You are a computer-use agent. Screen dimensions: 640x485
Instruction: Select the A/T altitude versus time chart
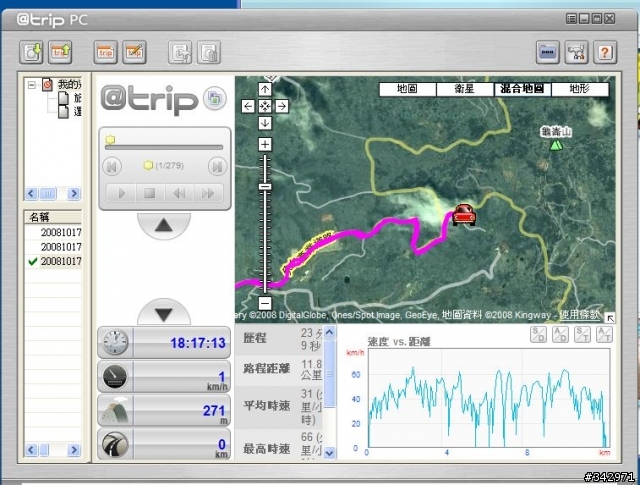(604, 335)
